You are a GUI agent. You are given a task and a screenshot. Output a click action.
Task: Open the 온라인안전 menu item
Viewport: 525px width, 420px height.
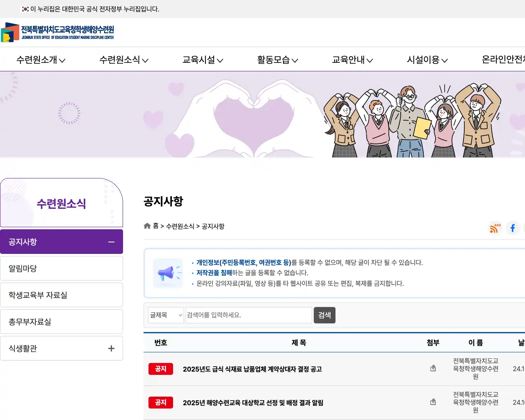point(503,60)
